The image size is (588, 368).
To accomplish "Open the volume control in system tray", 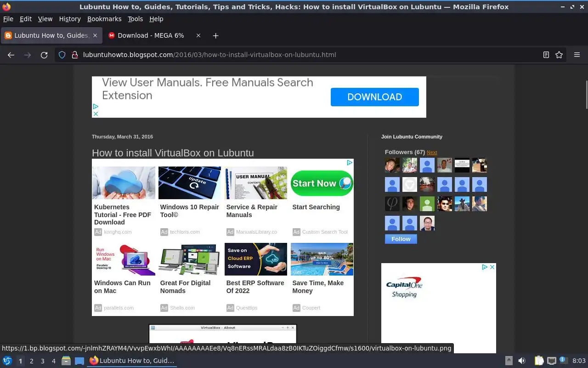I will (x=521, y=361).
